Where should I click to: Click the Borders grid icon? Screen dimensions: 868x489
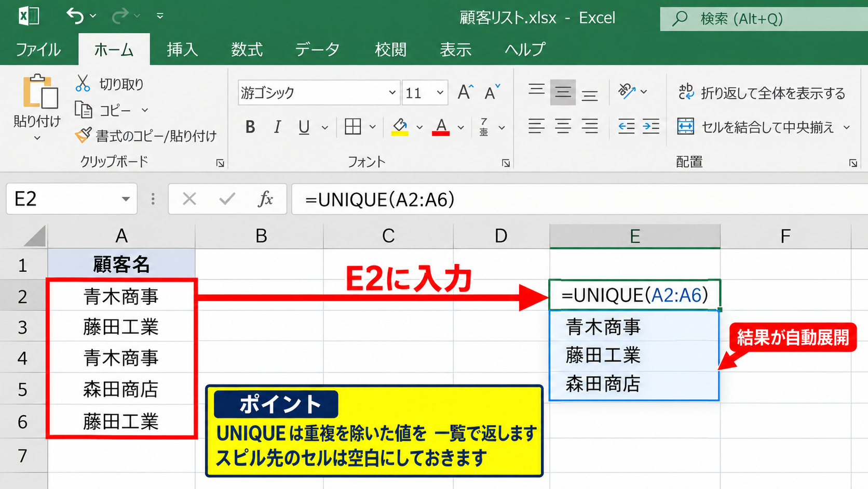(x=353, y=126)
